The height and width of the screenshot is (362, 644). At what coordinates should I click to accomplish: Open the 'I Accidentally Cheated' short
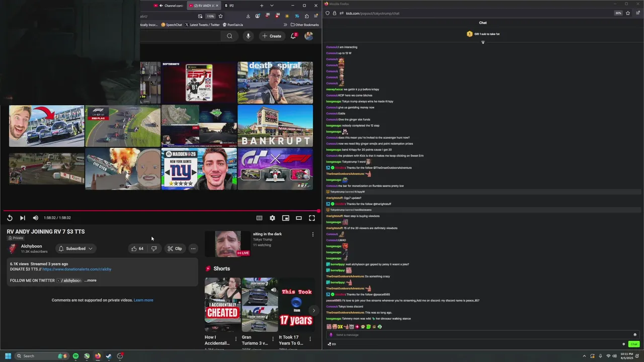click(x=222, y=304)
